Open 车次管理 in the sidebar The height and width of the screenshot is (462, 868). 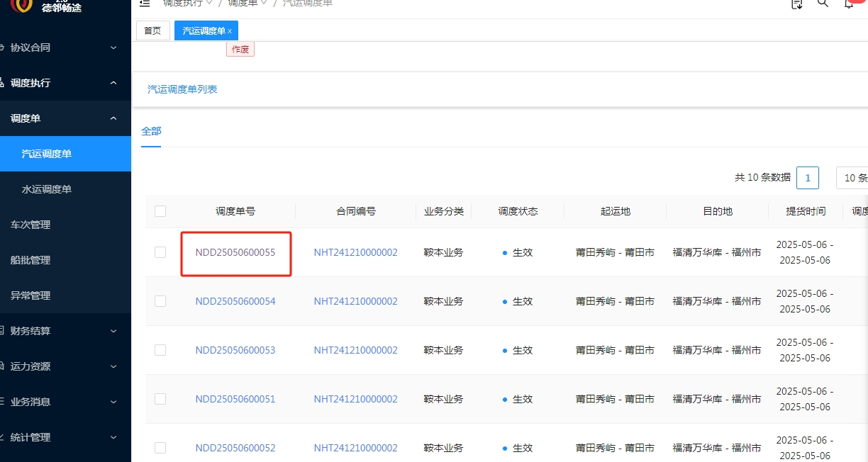pos(30,225)
